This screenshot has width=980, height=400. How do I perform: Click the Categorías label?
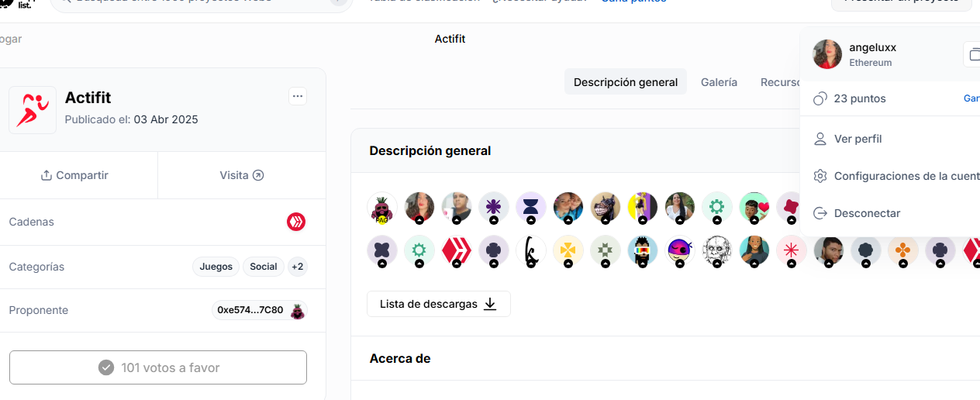pos(36,267)
